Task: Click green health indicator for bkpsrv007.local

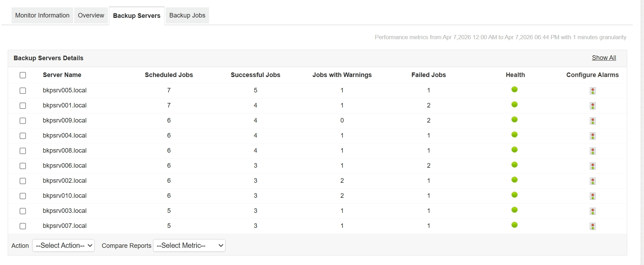Action: click(x=514, y=225)
